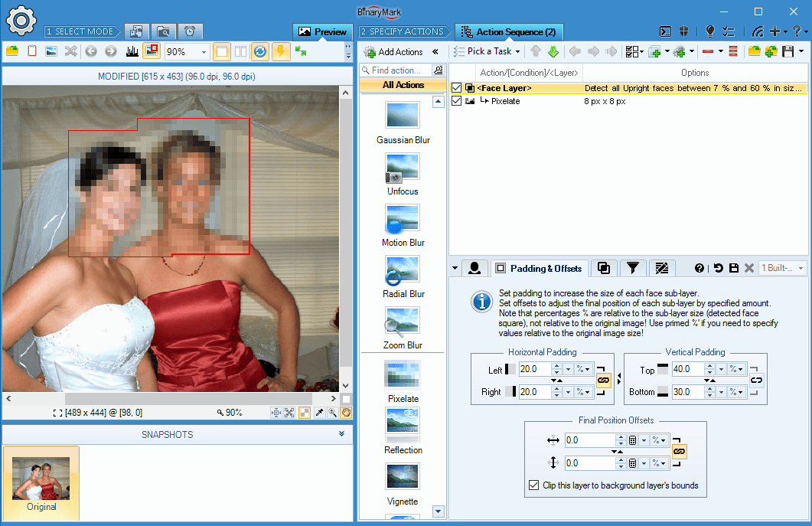Screen dimensions: 812x526
Task: Open the Top padding unit dropdown
Action: click(x=736, y=369)
